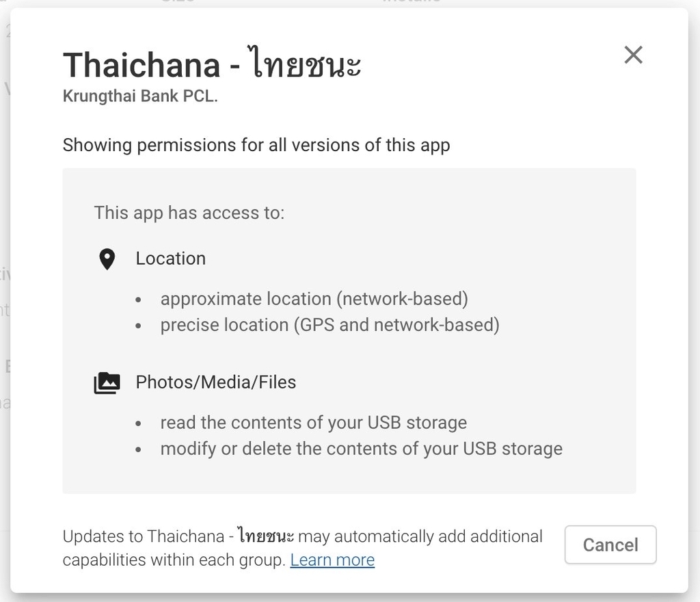This screenshot has width=700, height=602.
Task: Click the bullet beside precise location
Action: pyautogui.click(x=139, y=326)
